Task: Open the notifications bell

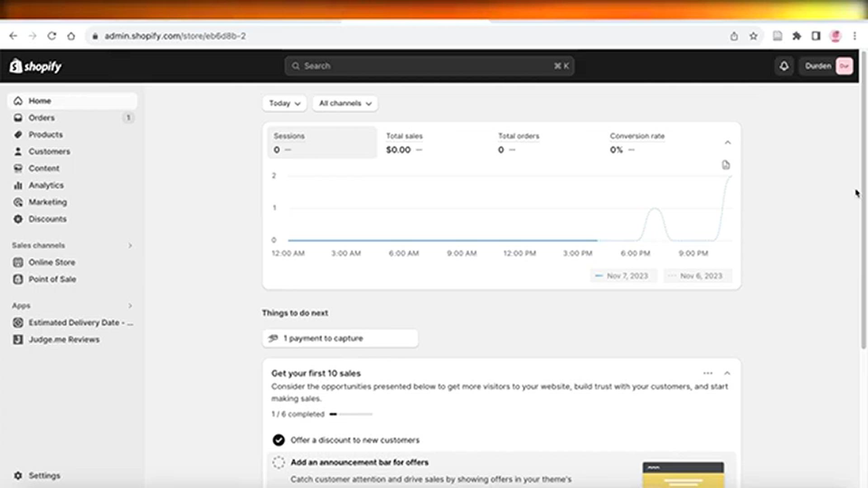Action: 783,66
